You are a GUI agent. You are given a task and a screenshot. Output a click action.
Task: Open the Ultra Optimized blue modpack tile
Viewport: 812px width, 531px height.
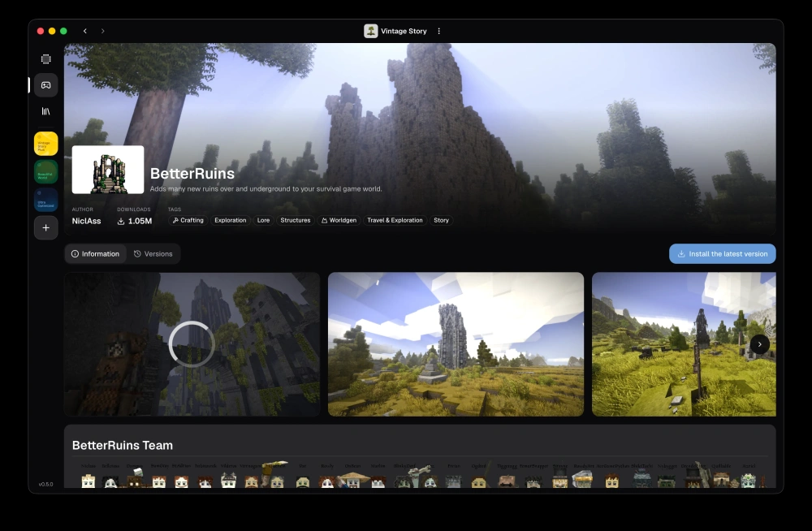pos(46,200)
